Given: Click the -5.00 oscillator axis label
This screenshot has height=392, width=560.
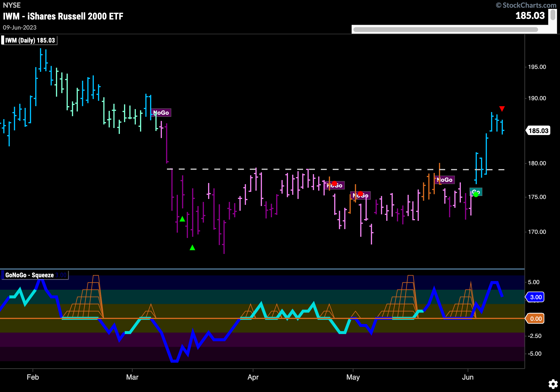Looking at the screenshot, I should 535,354.
